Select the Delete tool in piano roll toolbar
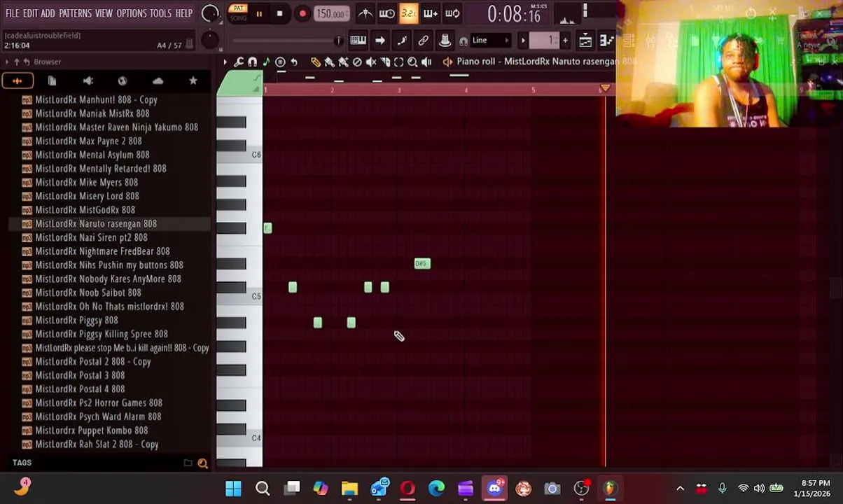 (x=357, y=62)
